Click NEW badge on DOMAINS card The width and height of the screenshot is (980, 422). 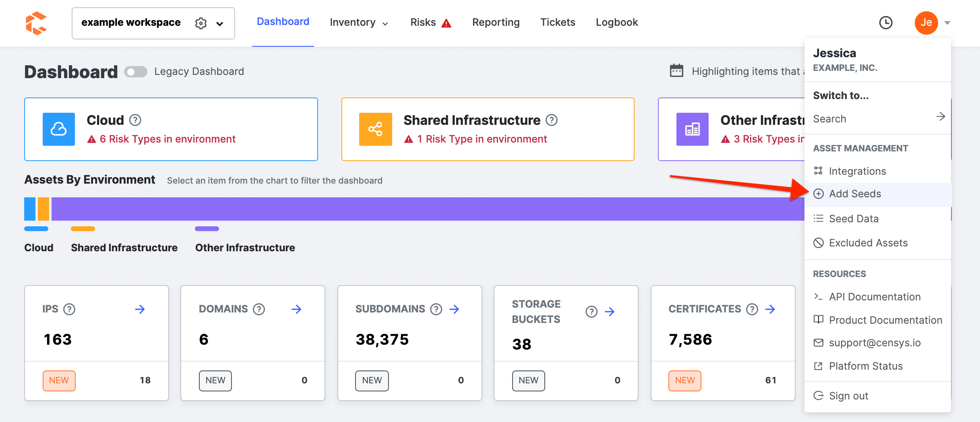(x=215, y=381)
